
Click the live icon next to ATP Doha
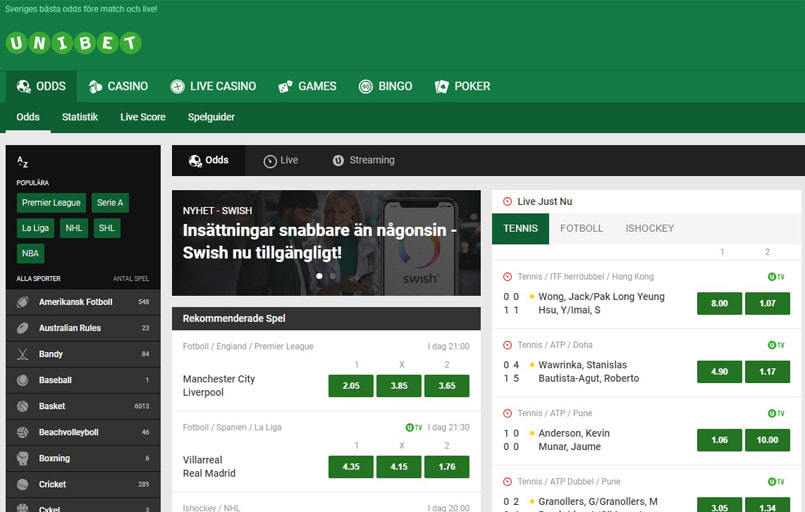[507, 345]
